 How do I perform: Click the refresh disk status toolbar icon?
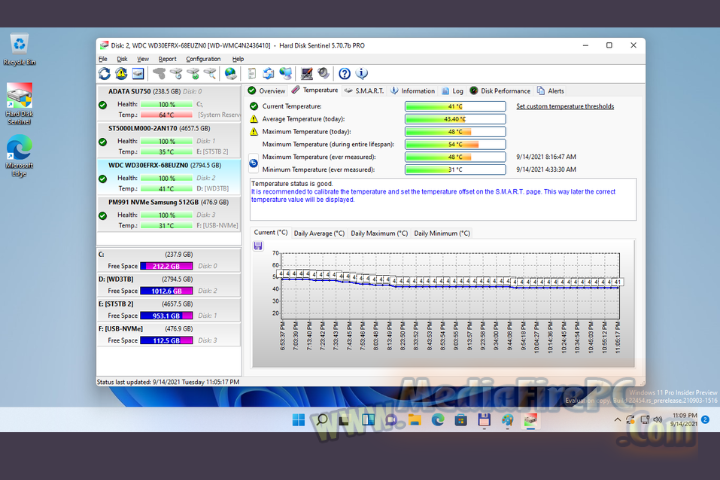[105, 73]
